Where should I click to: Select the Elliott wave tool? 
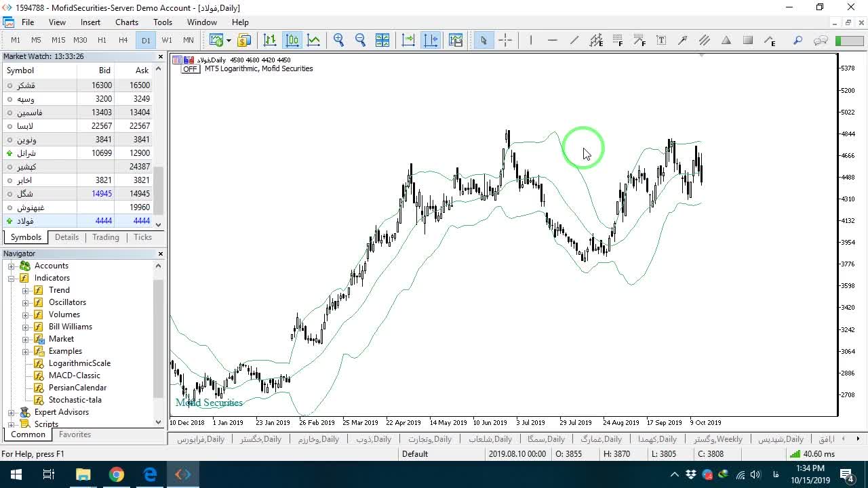pyautogui.click(x=770, y=40)
